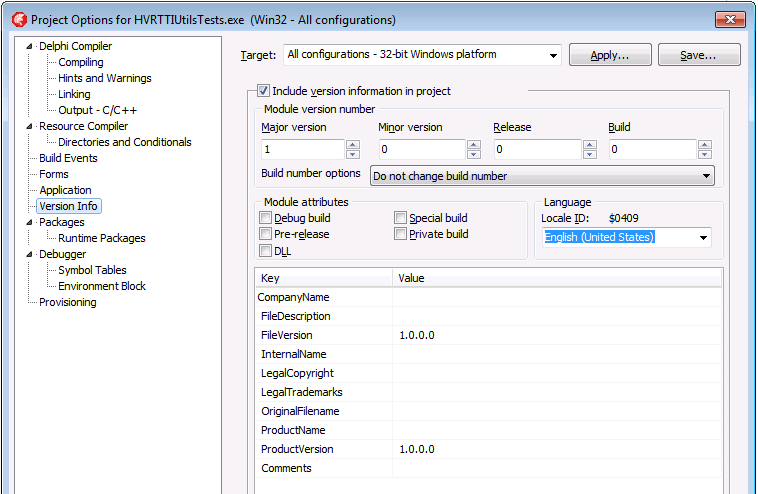Enable the Debug build checkbox

266,218
